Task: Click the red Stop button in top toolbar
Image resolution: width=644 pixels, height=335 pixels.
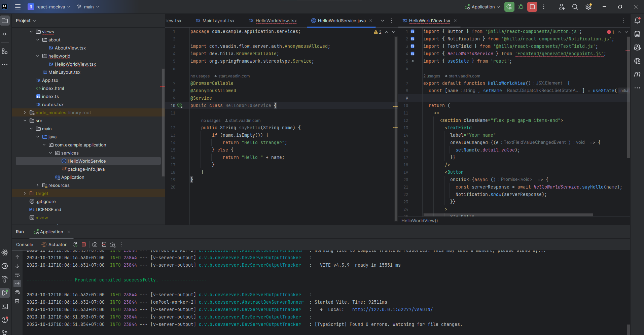Action: click(x=532, y=7)
